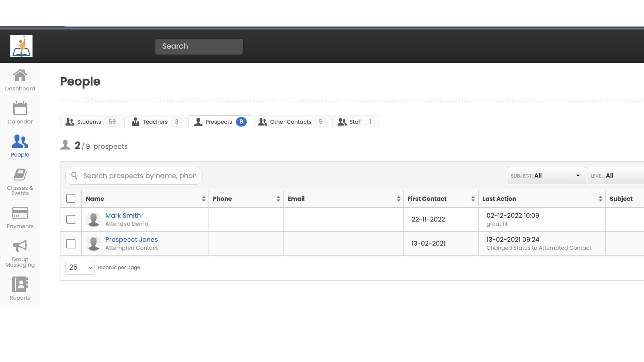644x362 pixels.
Task: Open Group Messaging from the sidebar
Action: (20, 253)
